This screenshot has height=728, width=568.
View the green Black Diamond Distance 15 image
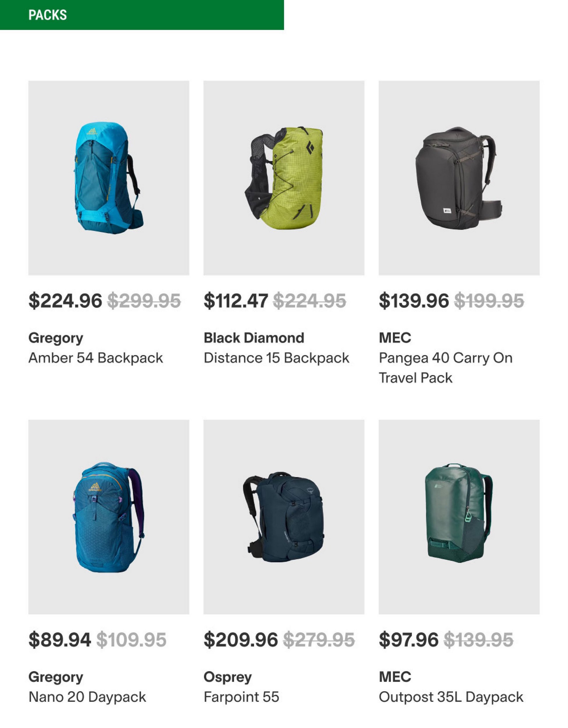[284, 178]
